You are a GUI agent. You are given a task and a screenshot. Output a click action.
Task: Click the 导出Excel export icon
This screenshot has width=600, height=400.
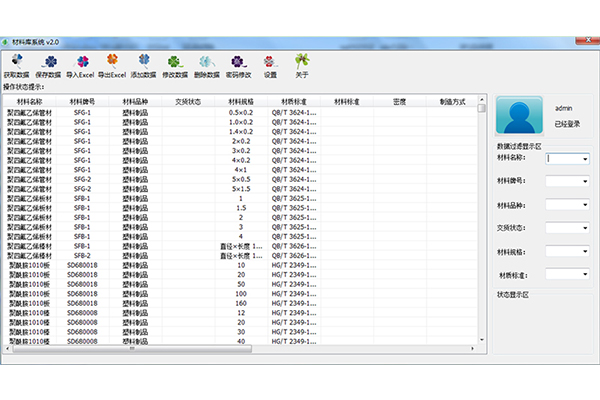click(111, 64)
